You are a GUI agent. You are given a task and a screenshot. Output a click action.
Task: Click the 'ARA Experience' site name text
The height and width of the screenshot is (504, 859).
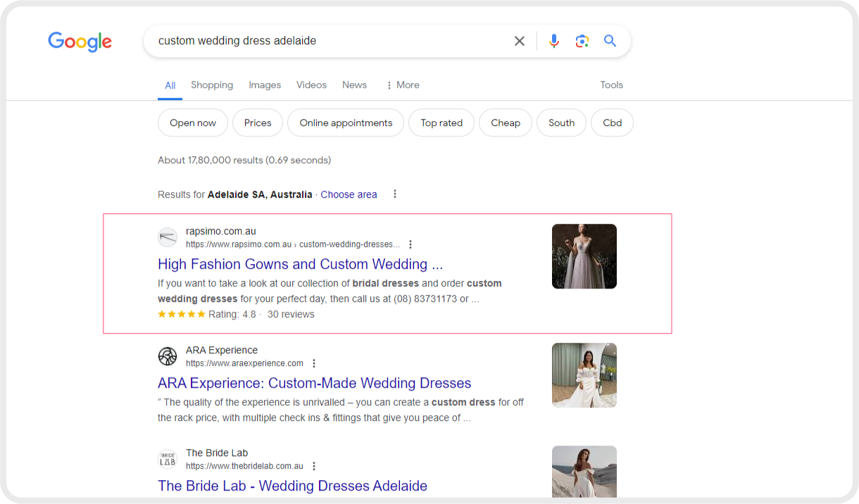click(222, 350)
